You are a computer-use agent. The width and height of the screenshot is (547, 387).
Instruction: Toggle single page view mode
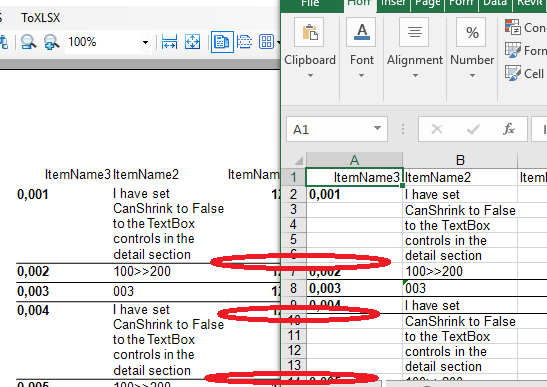pyautogui.click(x=222, y=42)
